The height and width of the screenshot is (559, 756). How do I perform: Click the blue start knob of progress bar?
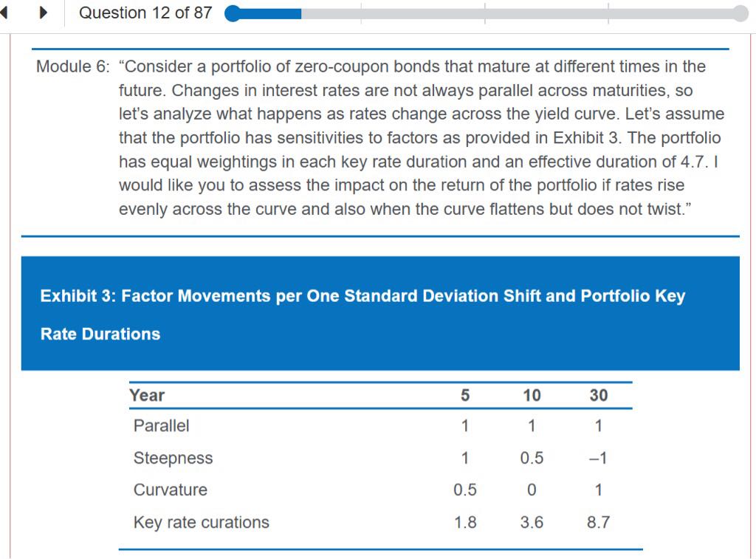[233, 14]
